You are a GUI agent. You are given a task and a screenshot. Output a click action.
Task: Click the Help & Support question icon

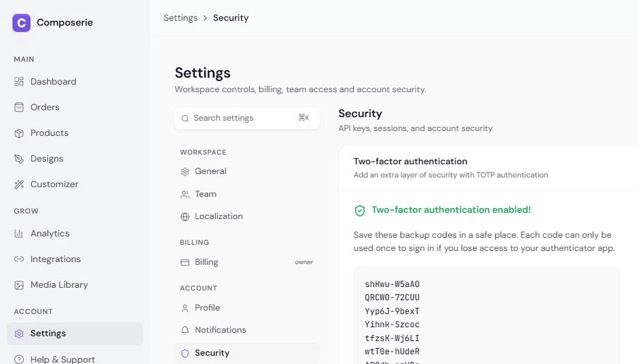(19, 359)
